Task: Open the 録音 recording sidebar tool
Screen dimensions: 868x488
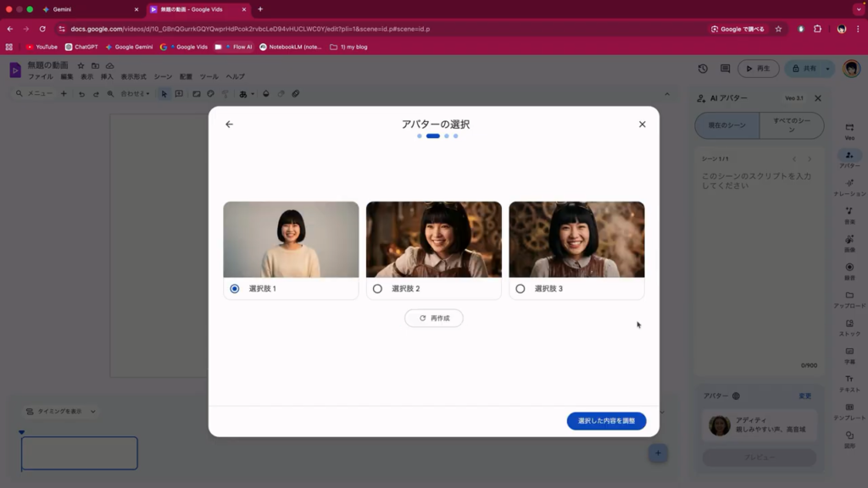Action: [849, 270]
